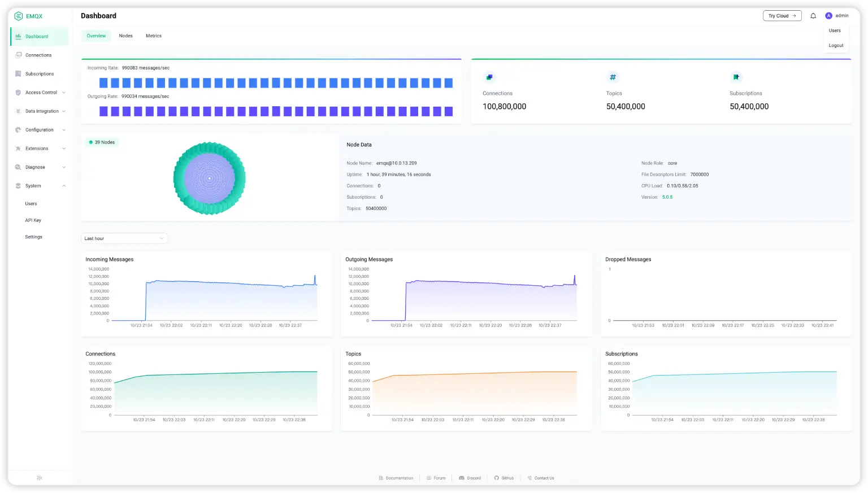This screenshot has height=493, width=868.
Task: Click the 39 Nodes status indicator
Action: coord(102,142)
